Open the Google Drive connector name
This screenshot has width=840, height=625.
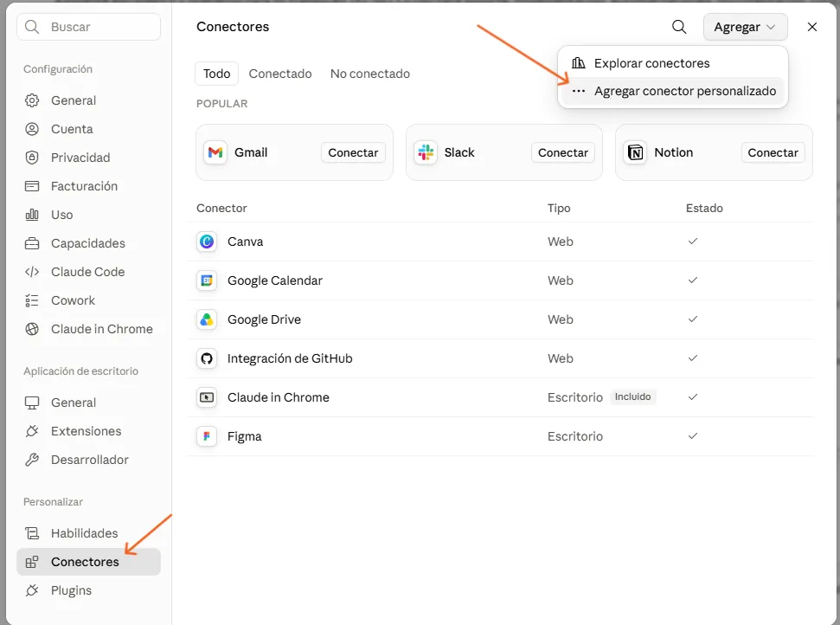[264, 319]
